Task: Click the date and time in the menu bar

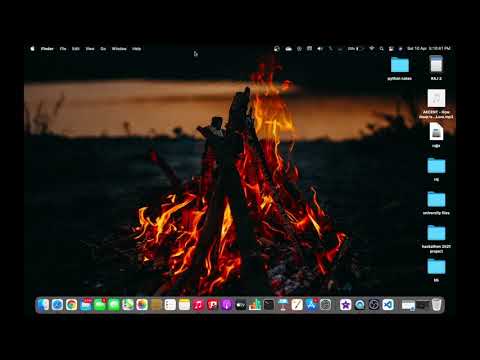Action: [x=429, y=48]
